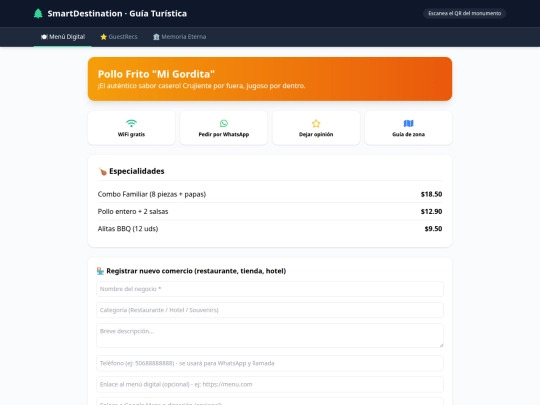This screenshot has width=540, height=405.
Task: Focus the Nombre del negocio field
Action: pos(270,289)
